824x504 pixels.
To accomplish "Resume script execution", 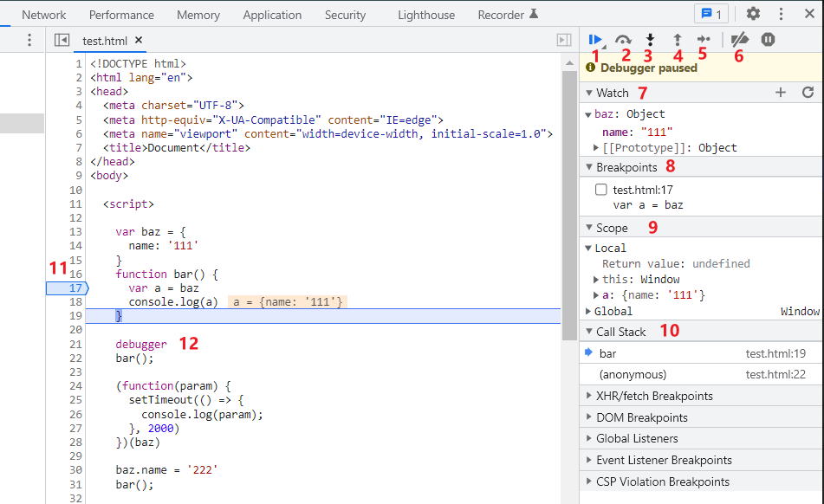I will tap(595, 39).
